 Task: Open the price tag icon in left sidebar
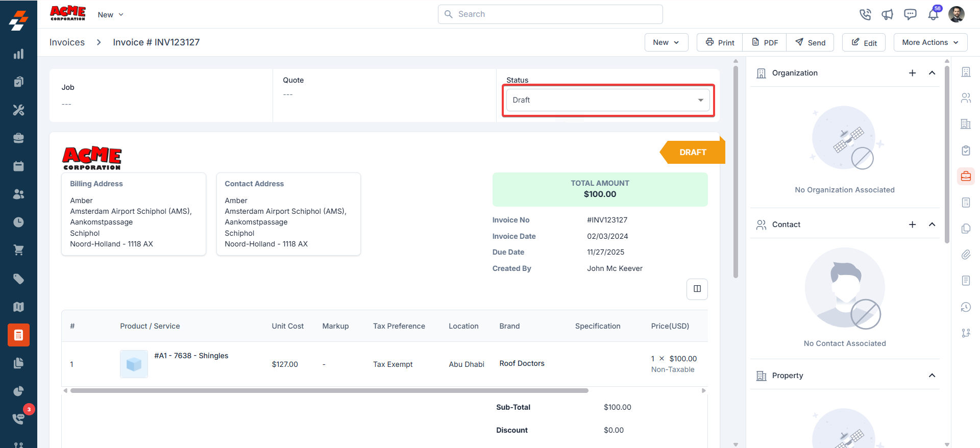click(x=18, y=279)
